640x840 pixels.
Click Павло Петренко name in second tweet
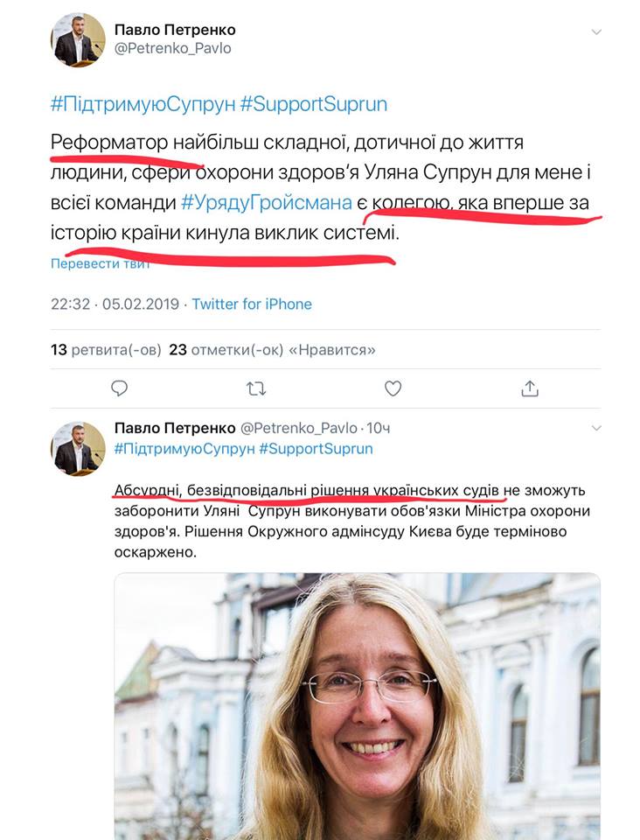pos(175,428)
